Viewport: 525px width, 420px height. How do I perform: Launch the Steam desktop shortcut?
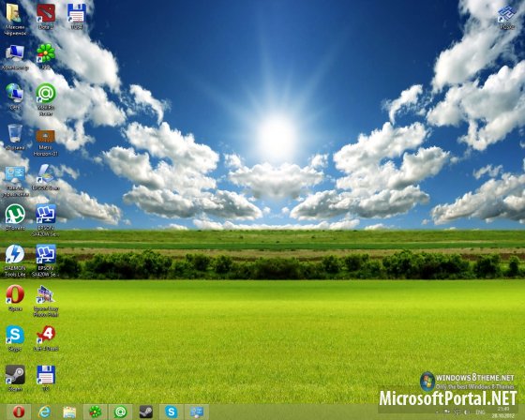click(x=15, y=378)
